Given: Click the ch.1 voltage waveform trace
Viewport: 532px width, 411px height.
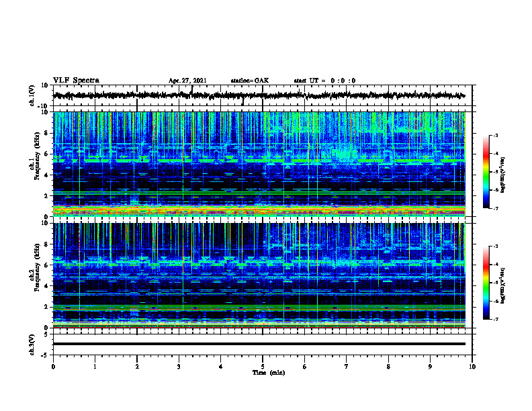Looking at the screenshot, I should click(x=259, y=95).
